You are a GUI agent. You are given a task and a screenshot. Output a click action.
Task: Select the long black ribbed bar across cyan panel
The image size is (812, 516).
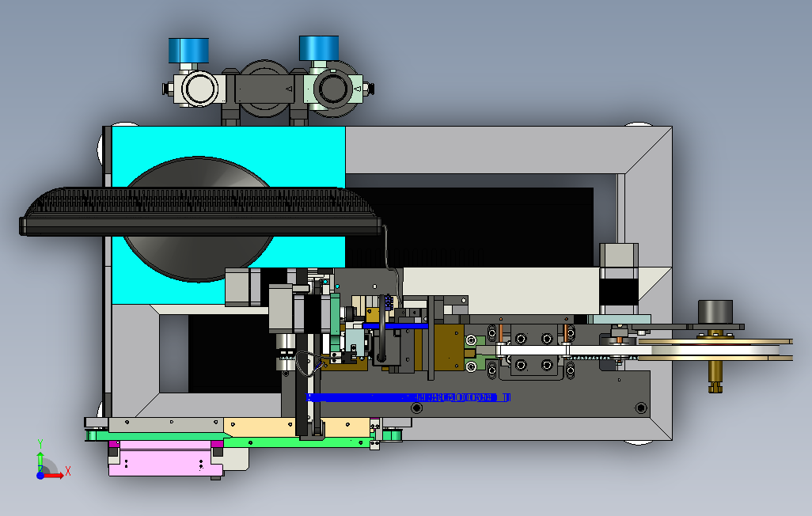click(201, 212)
